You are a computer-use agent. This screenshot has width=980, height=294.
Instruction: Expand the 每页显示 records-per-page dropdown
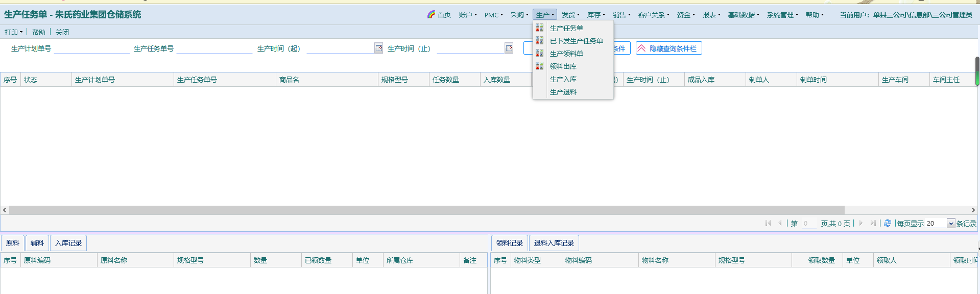coord(951,223)
